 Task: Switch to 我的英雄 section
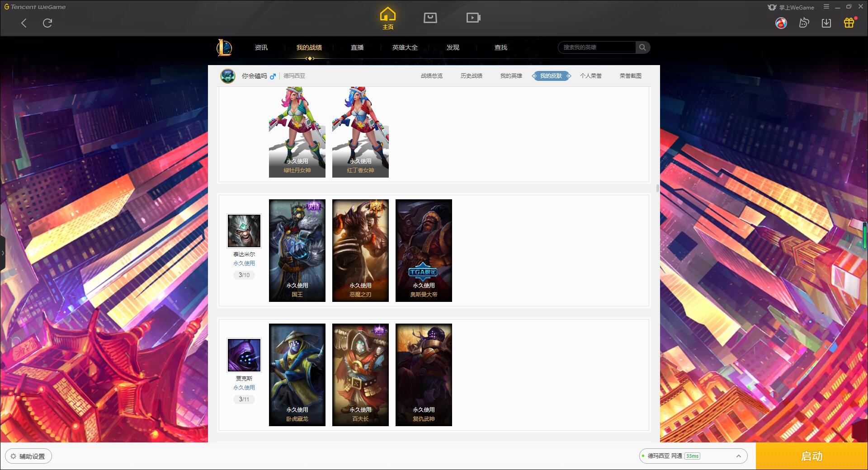[511, 76]
